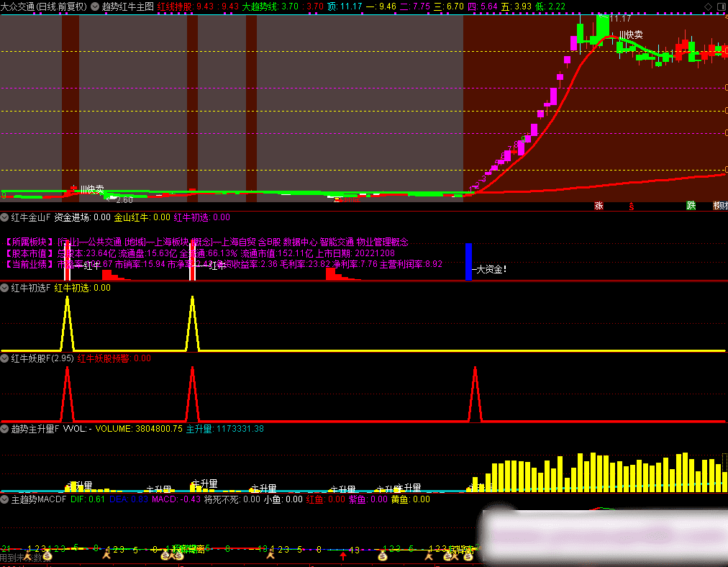
Task: Click the first money bag icon in MACD panel
Action: (47, 555)
